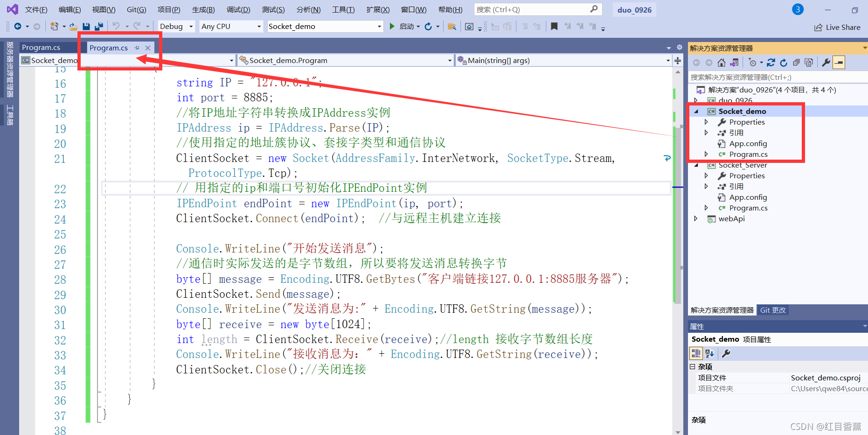Click the Socket_demo.csproj property value
The height and width of the screenshot is (435, 868).
(x=826, y=378)
